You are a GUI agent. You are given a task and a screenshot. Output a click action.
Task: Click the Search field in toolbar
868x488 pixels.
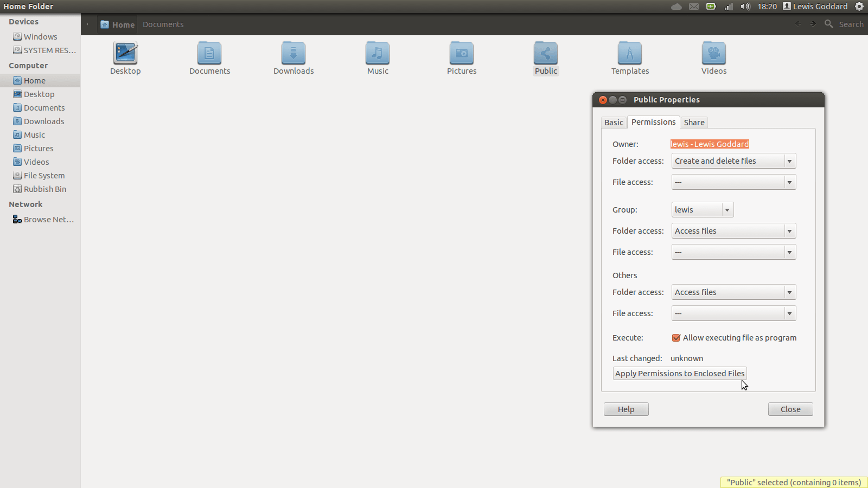(851, 24)
